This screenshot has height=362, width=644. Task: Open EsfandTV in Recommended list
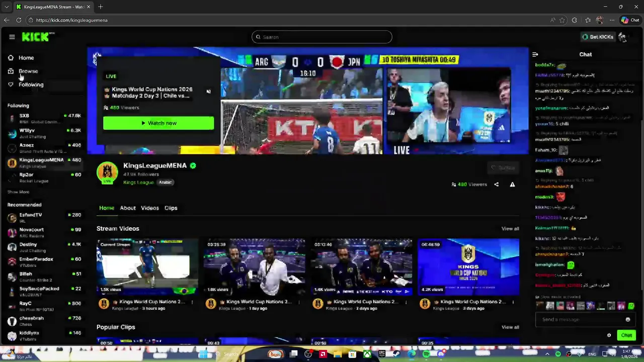click(x=44, y=218)
